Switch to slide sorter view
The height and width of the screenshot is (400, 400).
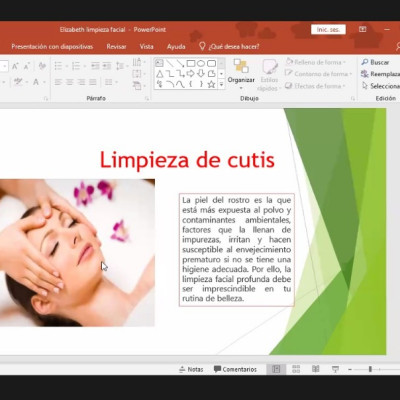(x=296, y=369)
